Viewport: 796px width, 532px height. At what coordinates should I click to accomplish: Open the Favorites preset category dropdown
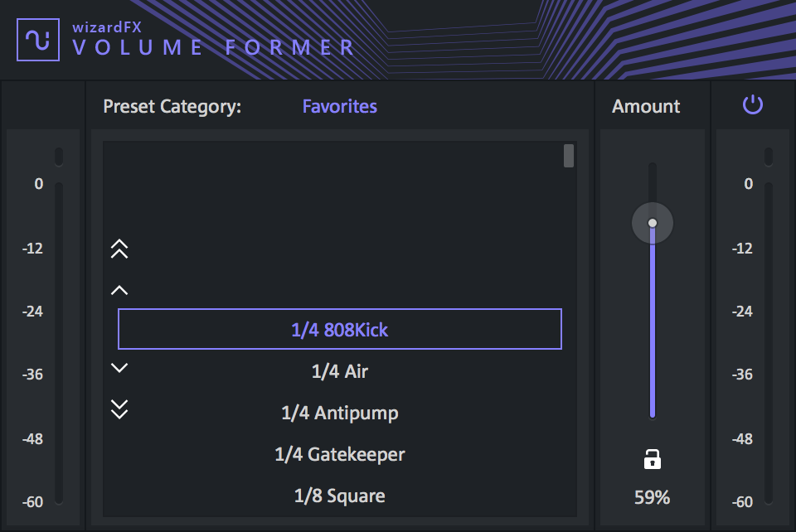(x=339, y=106)
